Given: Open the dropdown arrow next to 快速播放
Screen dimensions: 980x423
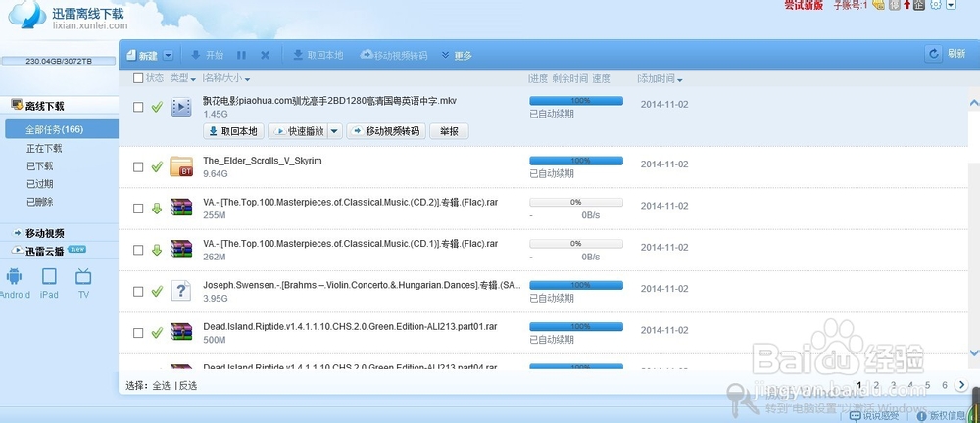Looking at the screenshot, I should pos(335,131).
